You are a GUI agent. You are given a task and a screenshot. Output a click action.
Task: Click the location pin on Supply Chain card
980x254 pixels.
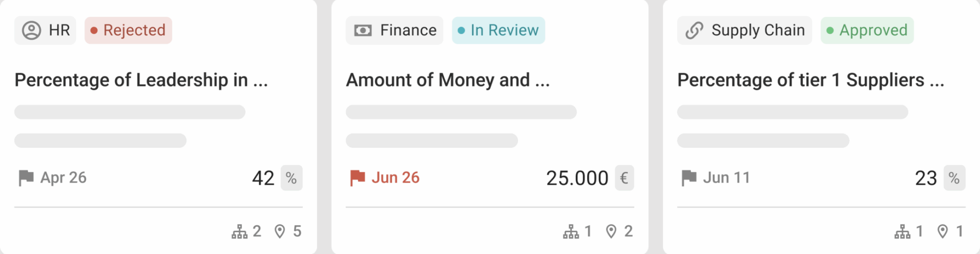[x=943, y=231]
